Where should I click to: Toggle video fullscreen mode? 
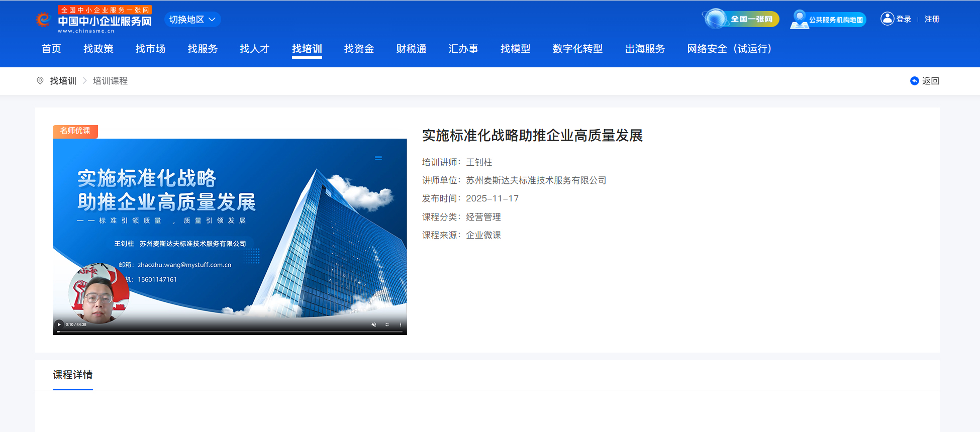point(387,325)
